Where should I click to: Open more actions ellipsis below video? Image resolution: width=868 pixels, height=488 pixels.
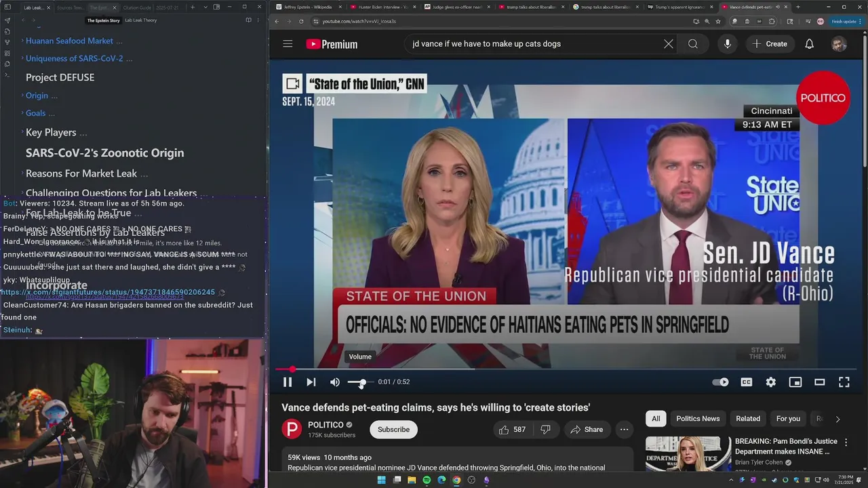coord(624,430)
